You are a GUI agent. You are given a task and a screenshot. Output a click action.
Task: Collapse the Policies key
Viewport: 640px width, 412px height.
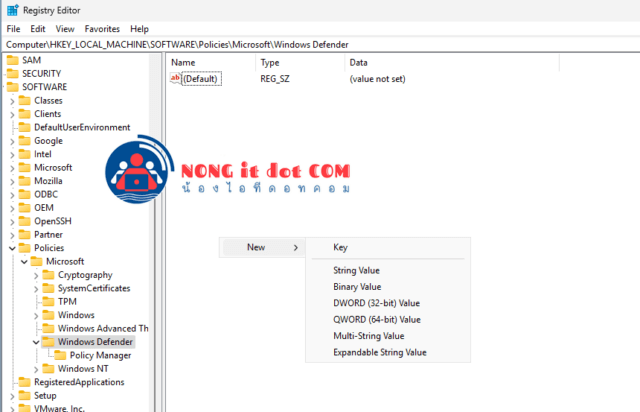pyautogui.click(x=12, y=248)
